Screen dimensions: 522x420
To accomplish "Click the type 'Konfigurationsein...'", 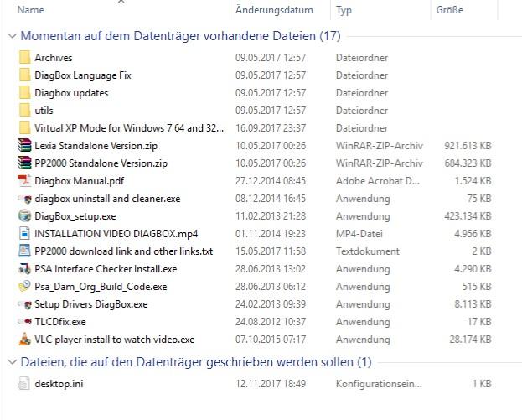I will 379,384.
